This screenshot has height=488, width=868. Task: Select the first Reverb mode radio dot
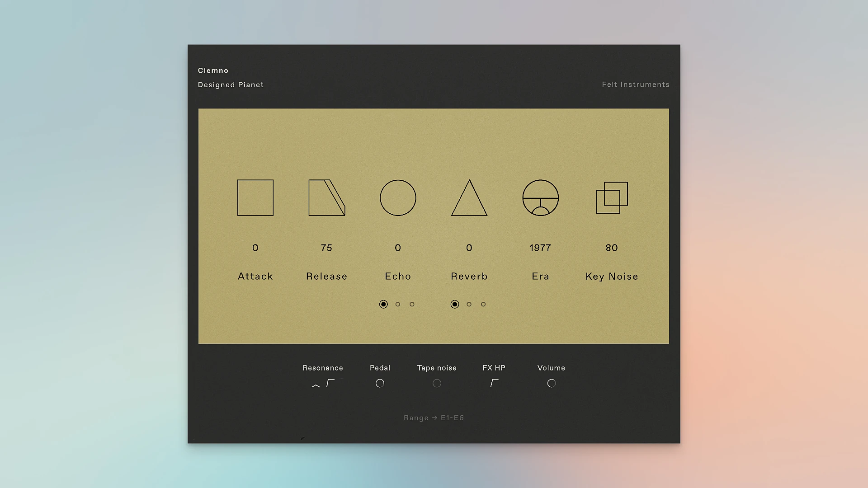click(x=455, y=304)
